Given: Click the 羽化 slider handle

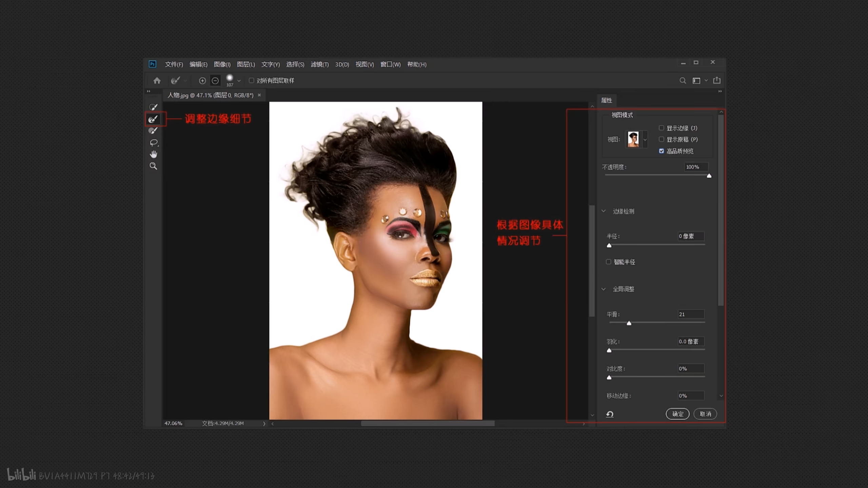Looking at the screenshot, I should 609,350.
